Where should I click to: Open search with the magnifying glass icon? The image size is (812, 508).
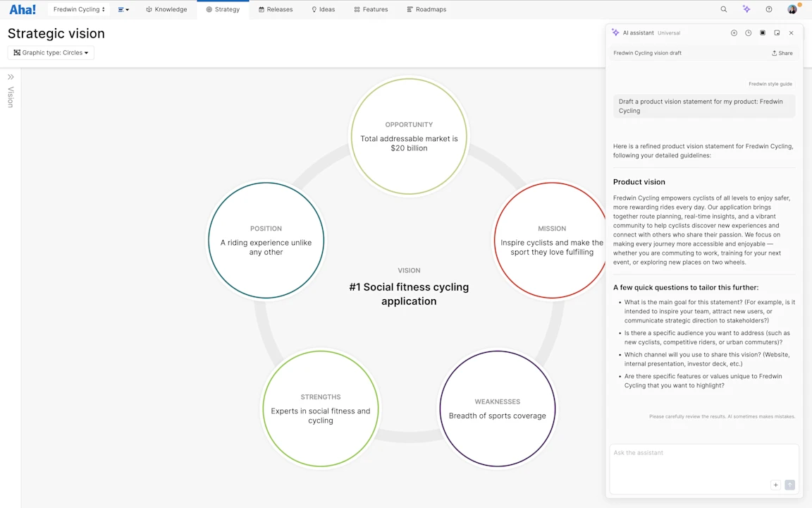tap(723, 9)
